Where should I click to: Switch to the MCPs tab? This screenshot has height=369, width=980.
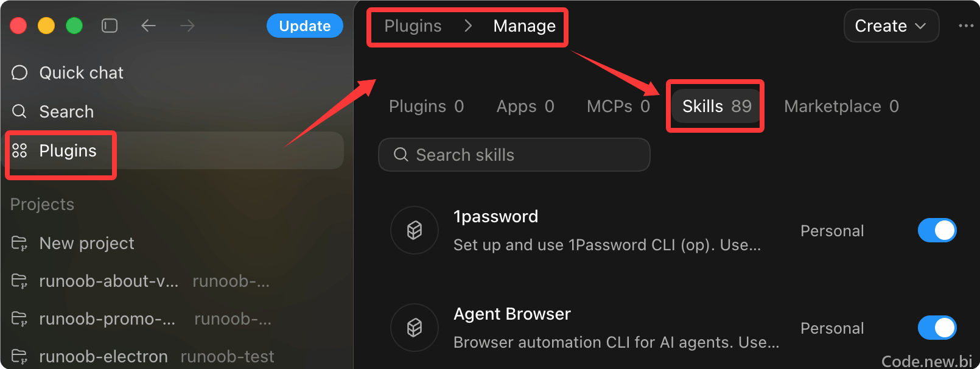[x=618, y=107]
